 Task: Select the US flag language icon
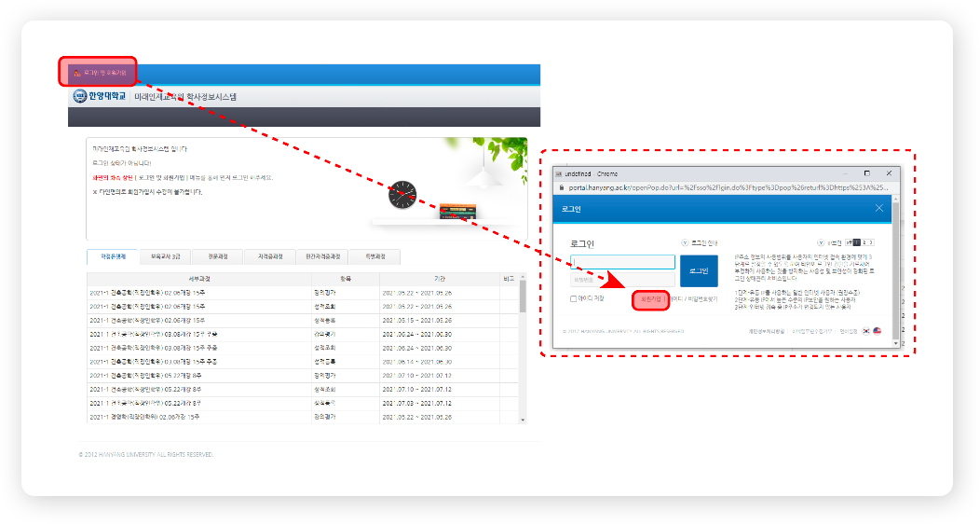tap(878, 330)
